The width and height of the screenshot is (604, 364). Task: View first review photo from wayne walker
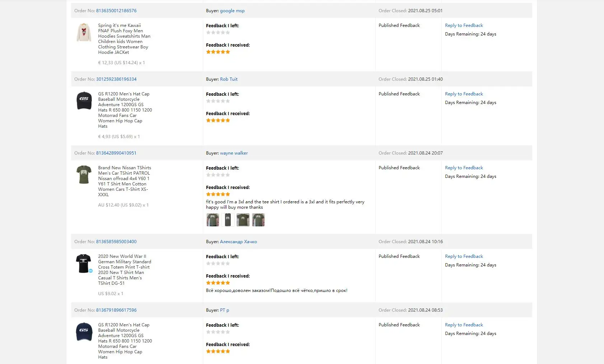pos(213,220)
